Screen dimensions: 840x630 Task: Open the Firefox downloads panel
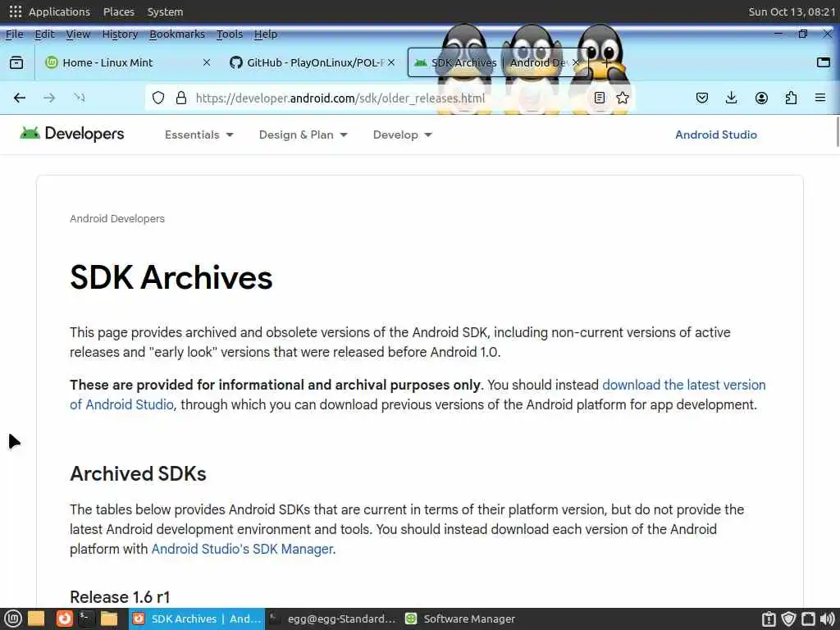coord(731,98)
